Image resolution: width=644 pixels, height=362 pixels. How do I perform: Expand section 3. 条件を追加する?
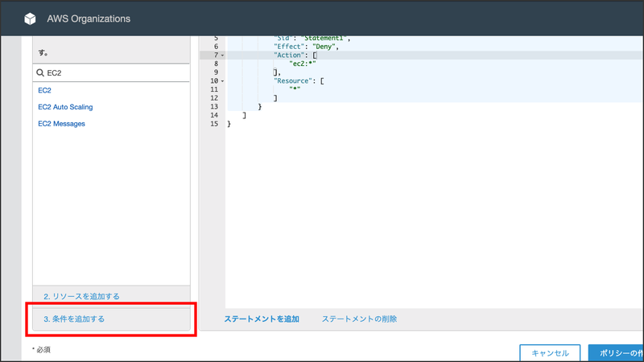point(111,319)
